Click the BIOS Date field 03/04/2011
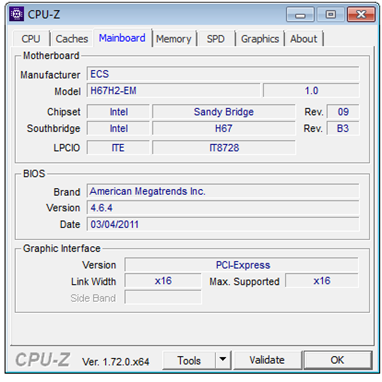Viewport: 382px width, 382px height. coord(223,224)
